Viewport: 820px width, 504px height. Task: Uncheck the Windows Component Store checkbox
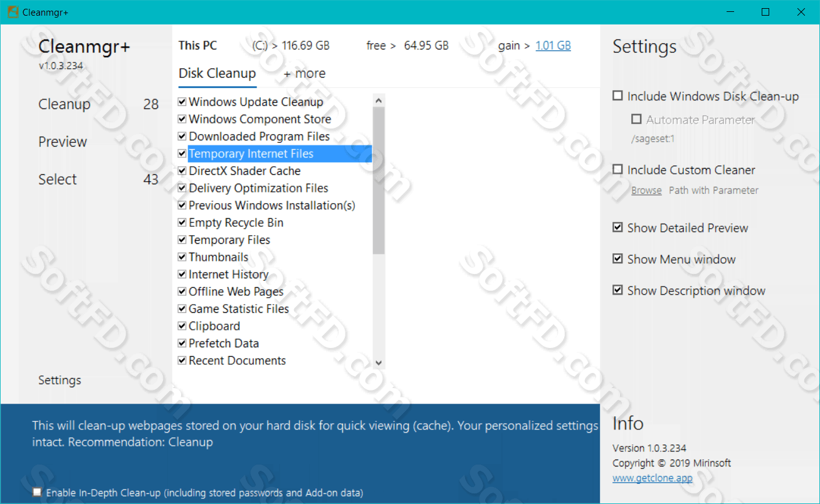[x=182, y=118]
